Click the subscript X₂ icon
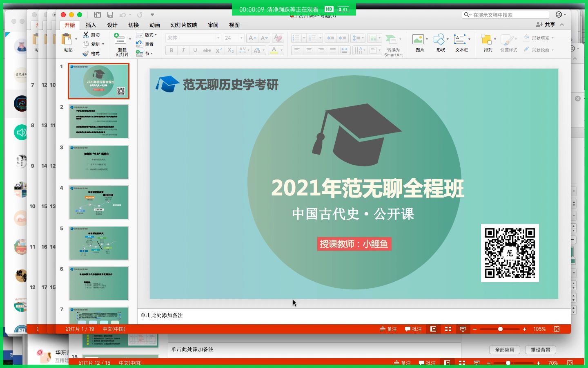The height and width of the screenshot is (368, 588). 231,50
